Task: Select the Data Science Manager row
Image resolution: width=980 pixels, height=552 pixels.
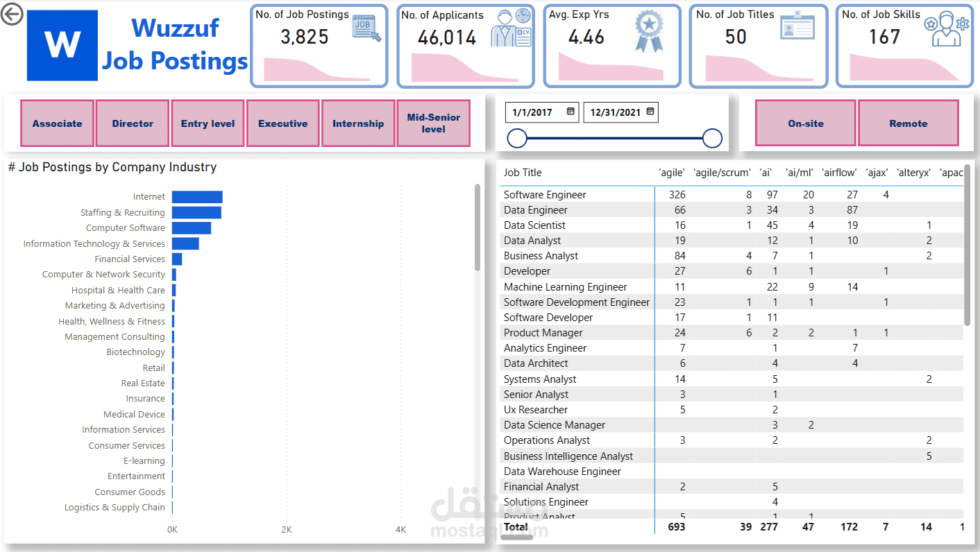Action: [x=732, y=425]
